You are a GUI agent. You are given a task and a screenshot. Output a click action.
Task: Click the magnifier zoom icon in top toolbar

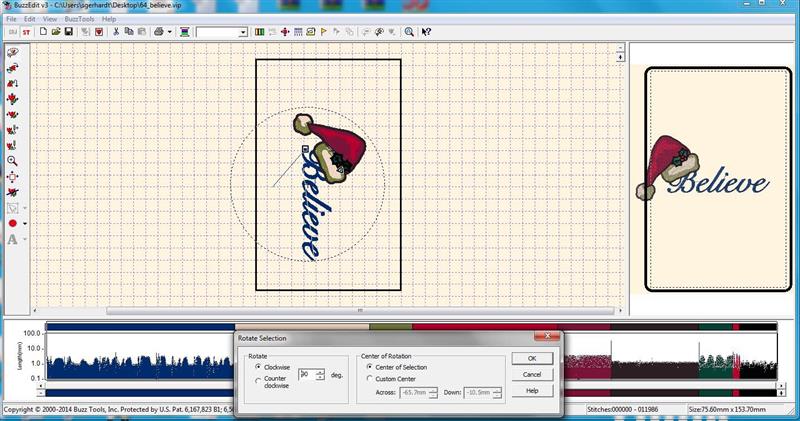click(x=409, y=32)
